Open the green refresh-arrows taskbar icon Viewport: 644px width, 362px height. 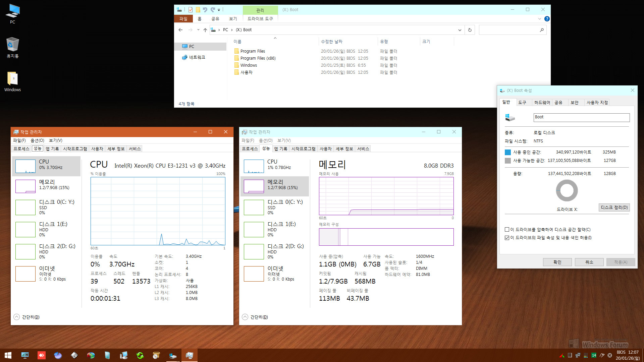click(x=140, y=355)
